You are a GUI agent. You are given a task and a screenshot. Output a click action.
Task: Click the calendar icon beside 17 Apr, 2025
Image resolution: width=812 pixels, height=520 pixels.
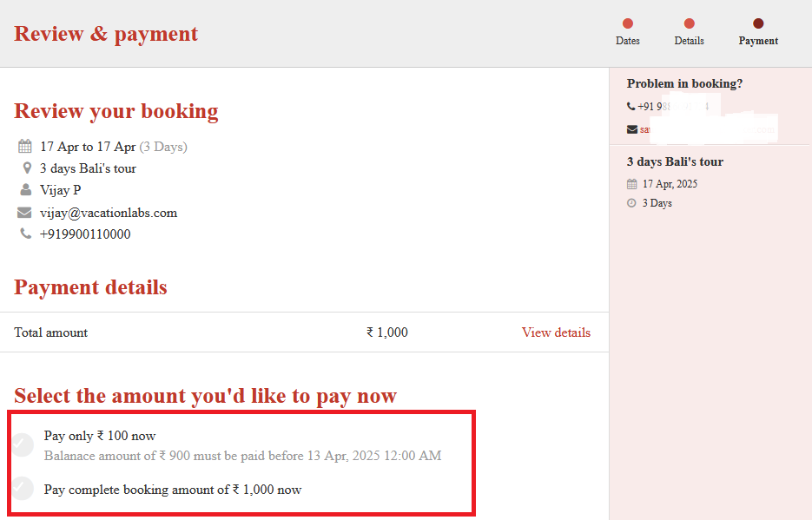tap(631, 184)
